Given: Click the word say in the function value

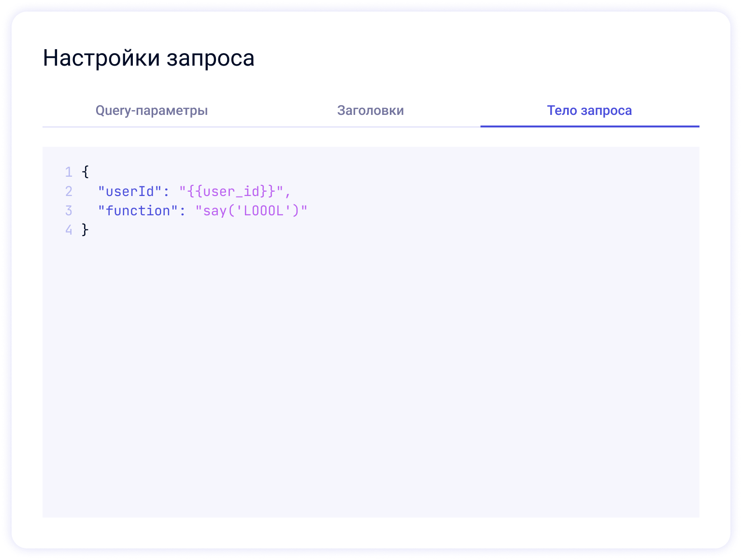Looking at the screenshot, I should coord(214,211).
